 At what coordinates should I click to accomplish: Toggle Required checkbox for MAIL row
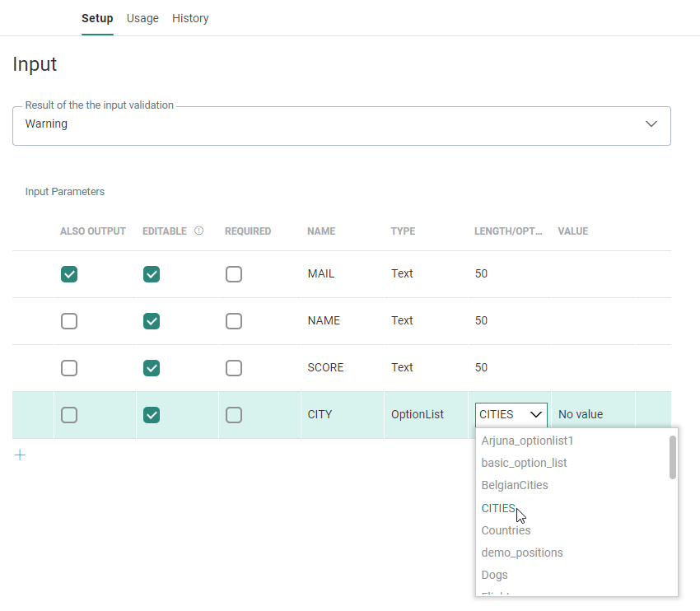(234, 274)
